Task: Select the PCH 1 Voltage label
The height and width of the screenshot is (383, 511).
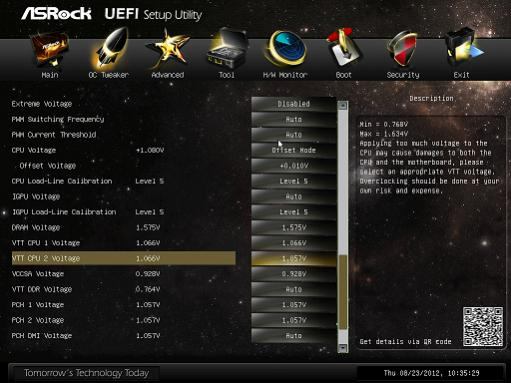Action: click(38, 305)
